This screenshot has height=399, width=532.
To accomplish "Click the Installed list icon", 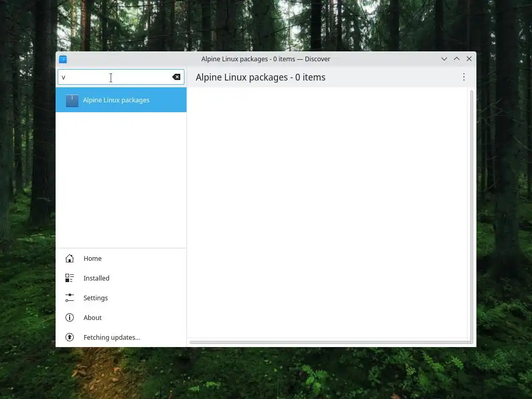I will 70,278.
